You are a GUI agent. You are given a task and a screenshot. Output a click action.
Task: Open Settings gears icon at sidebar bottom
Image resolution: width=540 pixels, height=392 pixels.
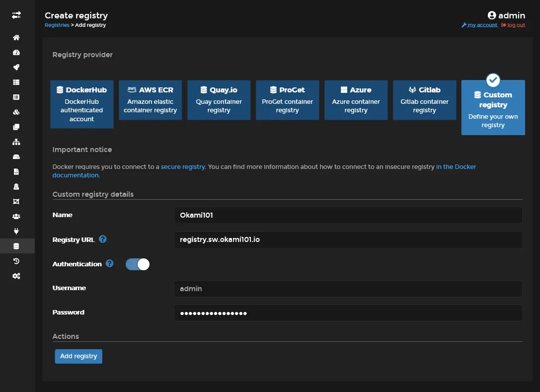[16, 276]
